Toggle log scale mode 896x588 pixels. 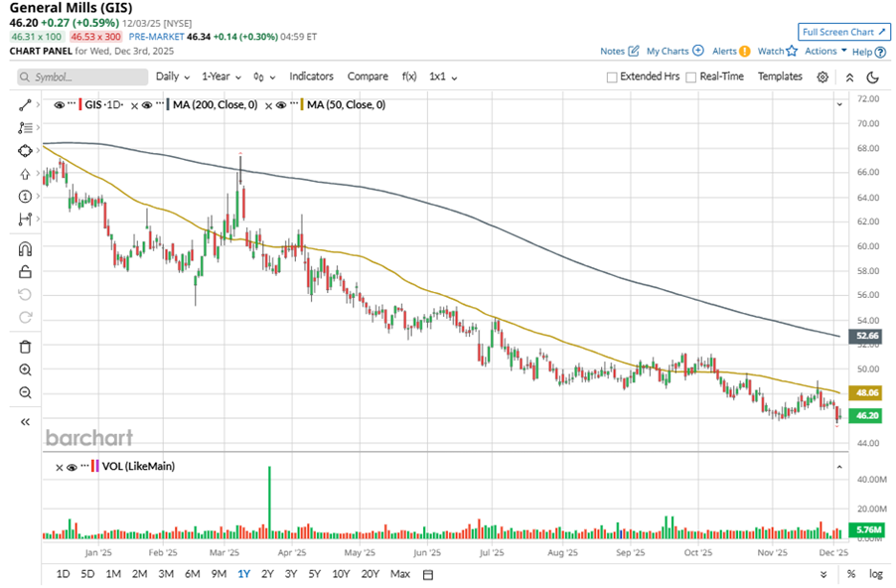pyautogui.click(x=875, y=574)
